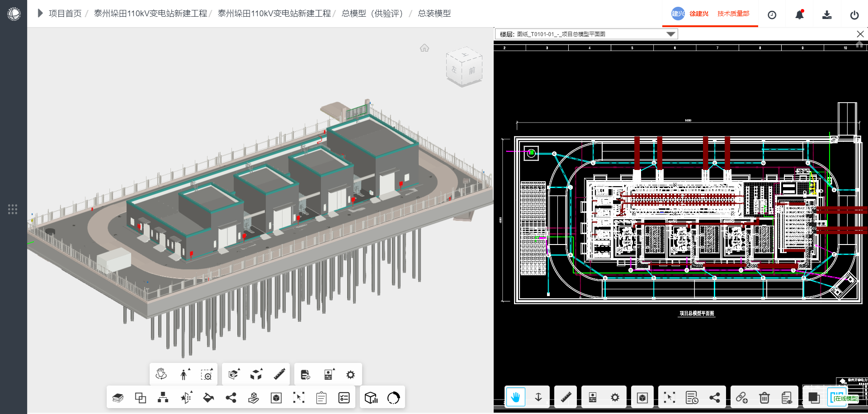868x414 pixels.
Task: Click the trash delete icon in drawing toolbar
Action: pos(764,398)
